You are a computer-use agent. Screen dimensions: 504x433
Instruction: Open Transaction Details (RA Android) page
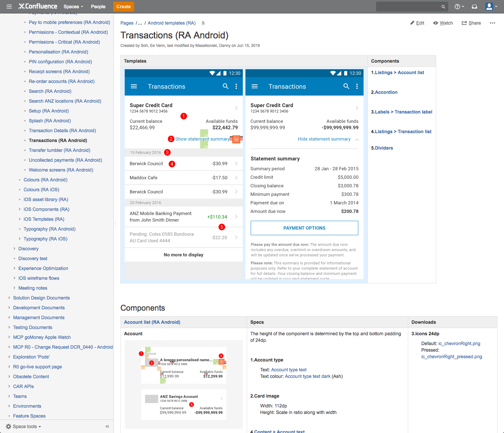pos(62,131)
